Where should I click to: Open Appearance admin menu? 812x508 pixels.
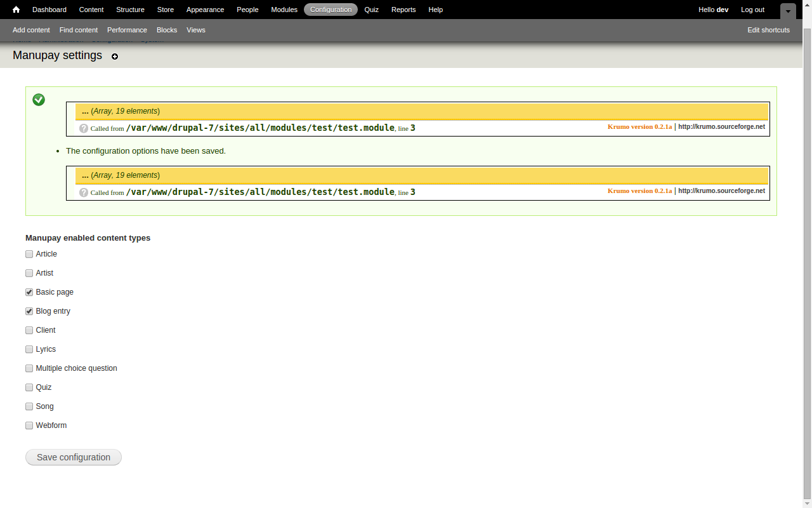[205, 10]
